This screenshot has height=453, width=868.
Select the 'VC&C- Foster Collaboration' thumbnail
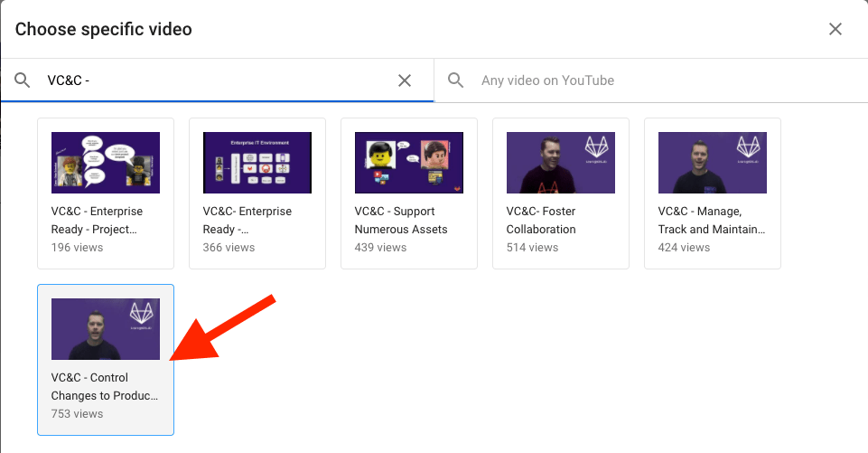(x=561, y=163)
